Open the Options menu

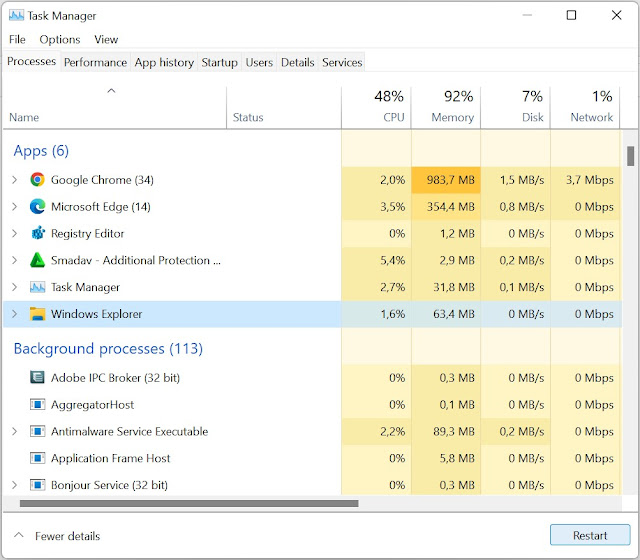tap(60, 39)
